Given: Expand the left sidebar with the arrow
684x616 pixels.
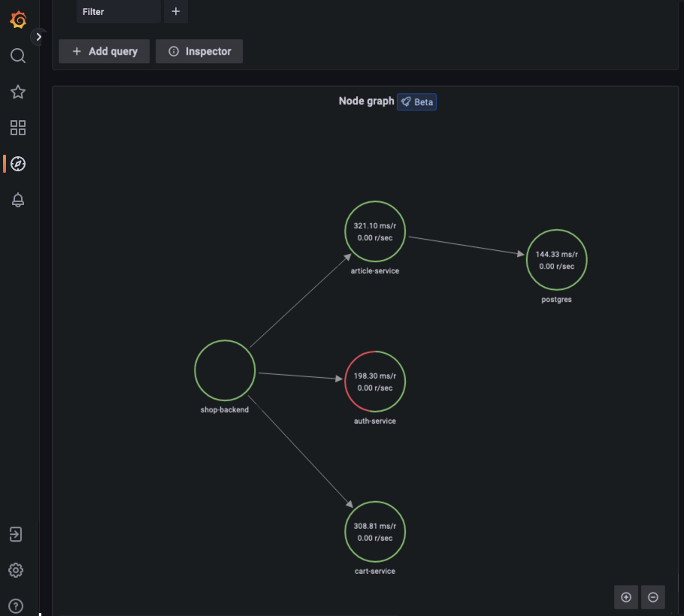Looking at the screenshot, I should coord(38,36).
